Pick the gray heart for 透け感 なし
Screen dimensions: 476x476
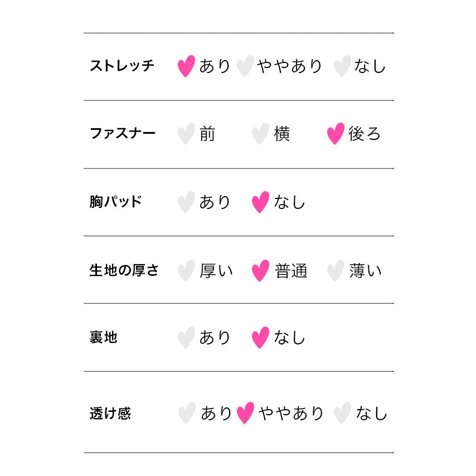(x=342, y=414)
